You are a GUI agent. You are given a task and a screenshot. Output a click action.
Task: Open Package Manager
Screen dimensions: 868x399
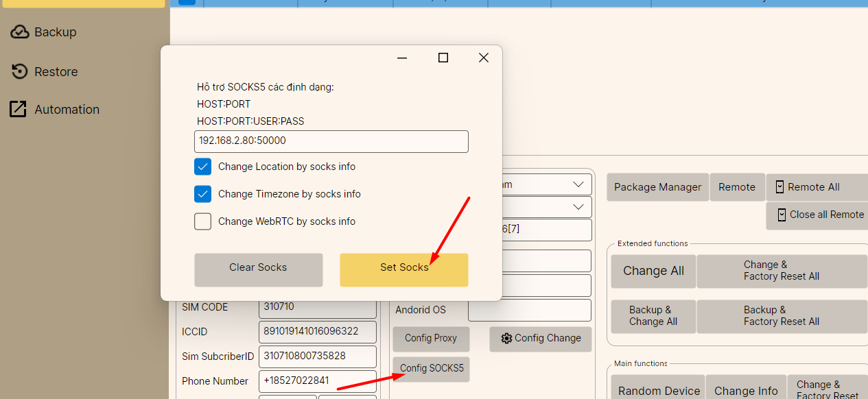point(657,187)
